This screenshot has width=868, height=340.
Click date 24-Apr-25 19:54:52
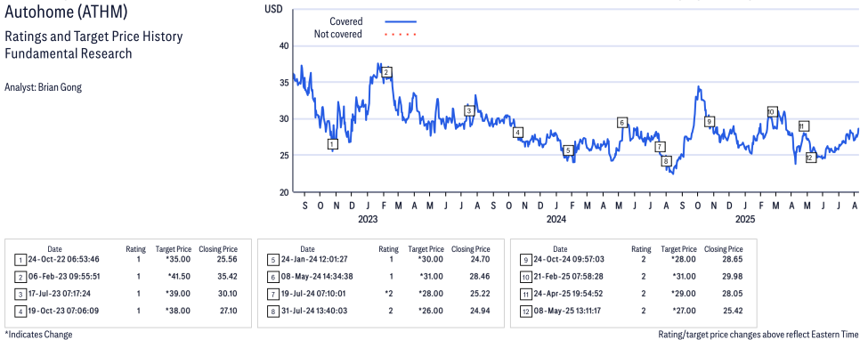pyautogui.click(x=569, y=294)
